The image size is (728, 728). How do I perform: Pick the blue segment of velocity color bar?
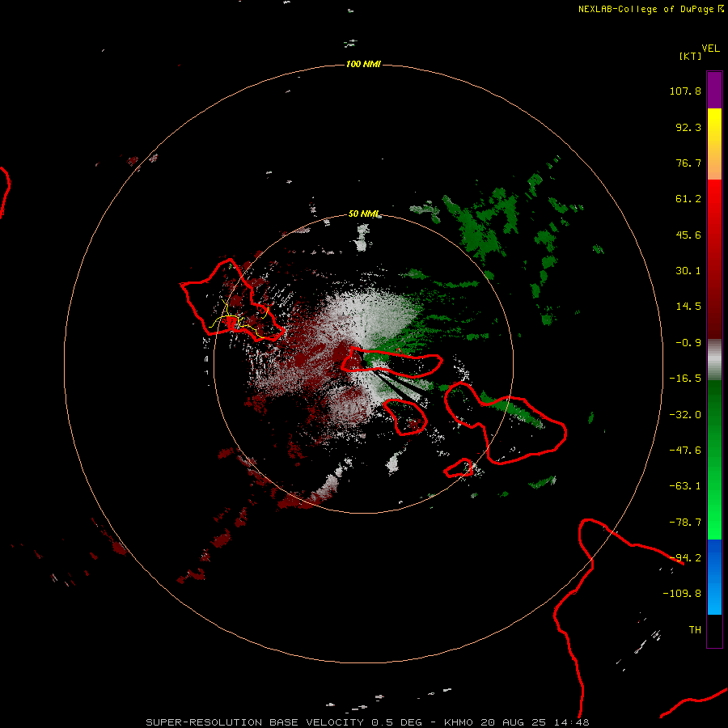(x=714, y=577)
